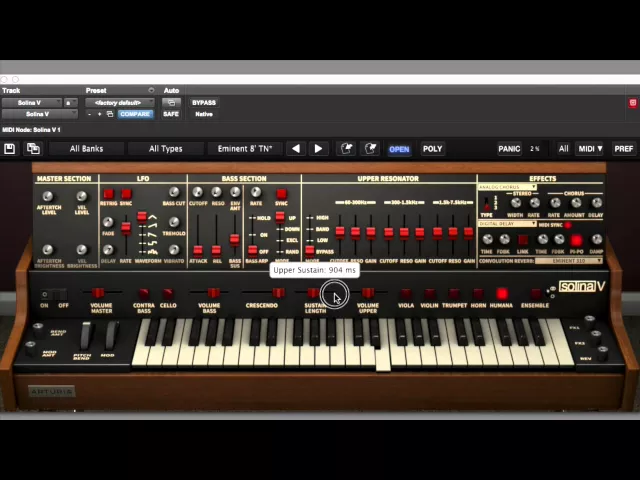Click the bass arp Rate knob
Viewport: 640px width, 480px height.
click(256, 192)
